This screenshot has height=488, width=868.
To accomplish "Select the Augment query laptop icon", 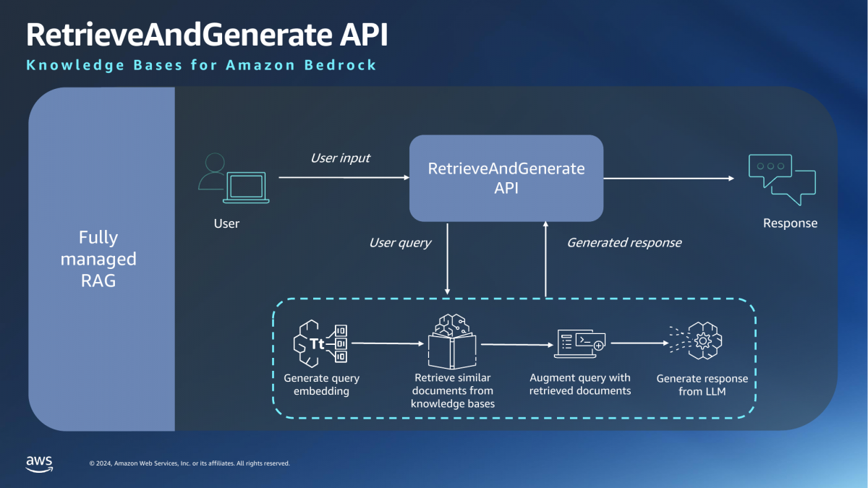I will pyautogui.click(x=579, y=343).
